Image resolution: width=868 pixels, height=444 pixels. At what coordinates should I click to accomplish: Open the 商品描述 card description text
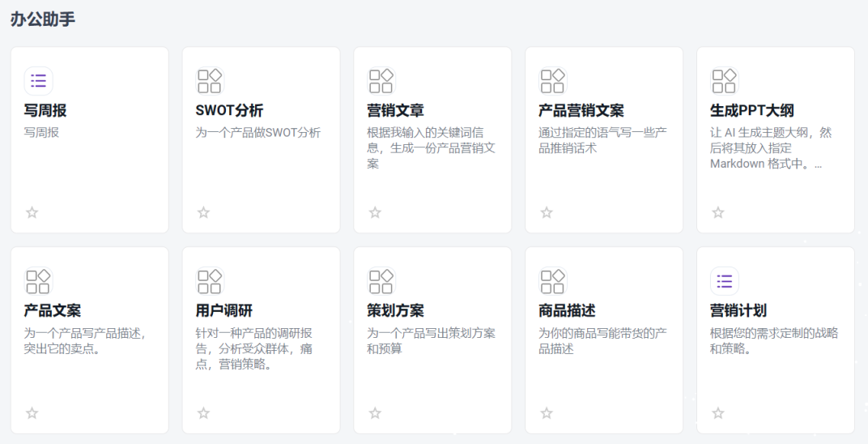pos(602,341)
